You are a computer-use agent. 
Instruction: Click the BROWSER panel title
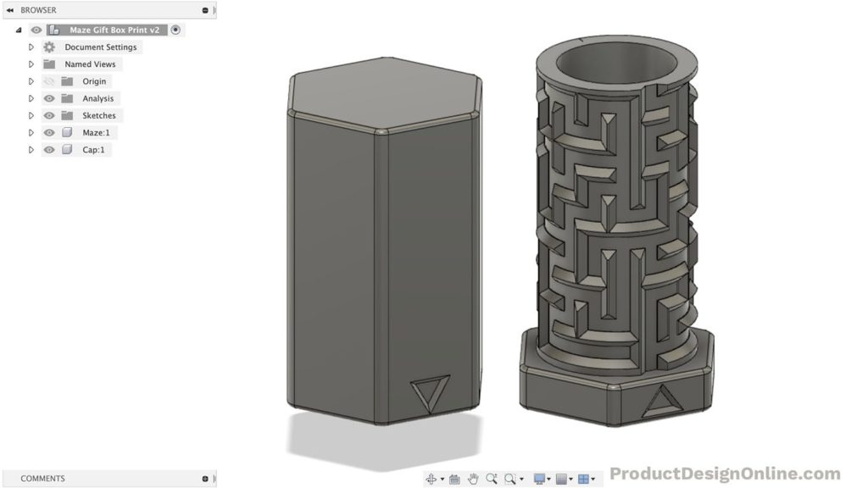coord(38,10)
